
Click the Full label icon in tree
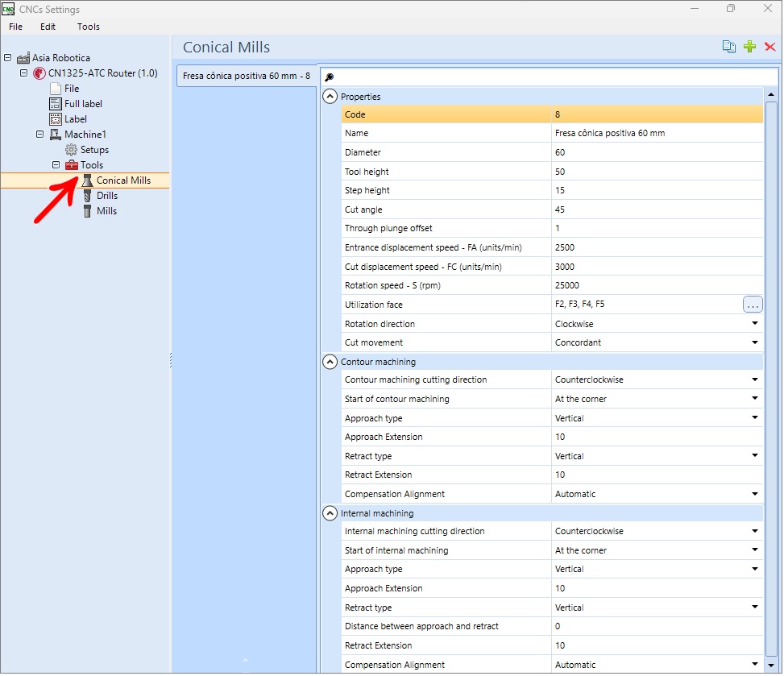tap(56, 104)
